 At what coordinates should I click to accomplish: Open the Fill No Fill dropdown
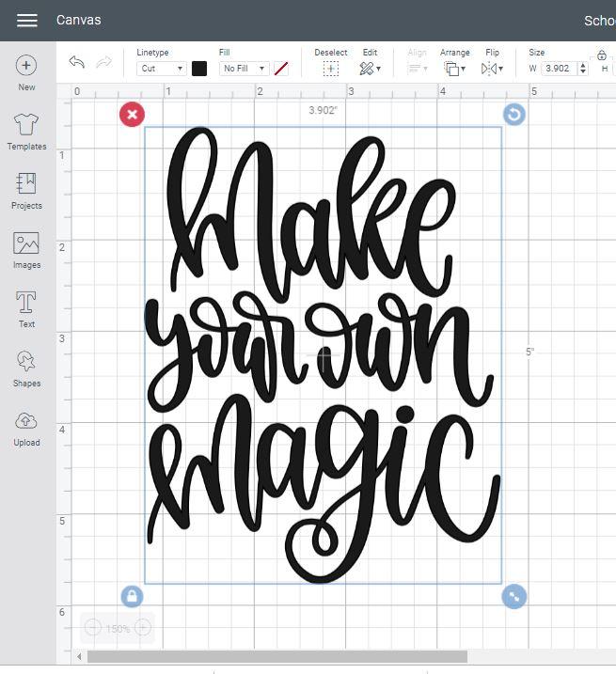pyautogui.click(x=244, y=69)
